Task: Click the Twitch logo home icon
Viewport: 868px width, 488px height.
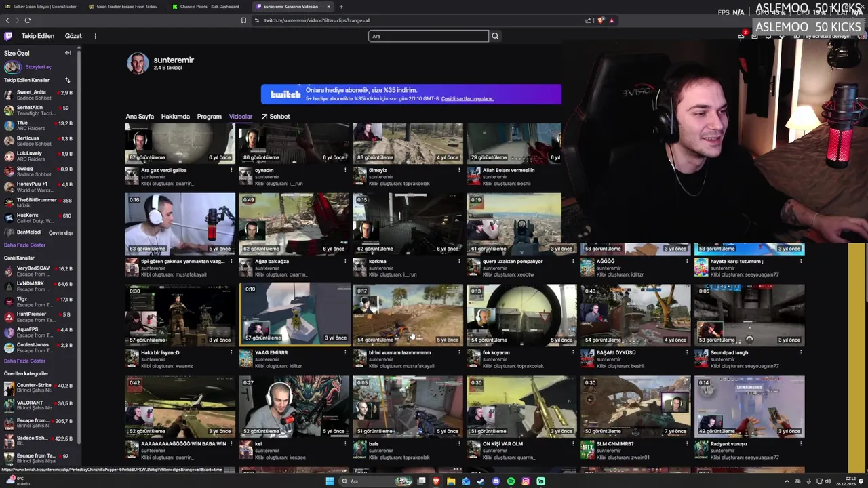Action: (8, 36)
